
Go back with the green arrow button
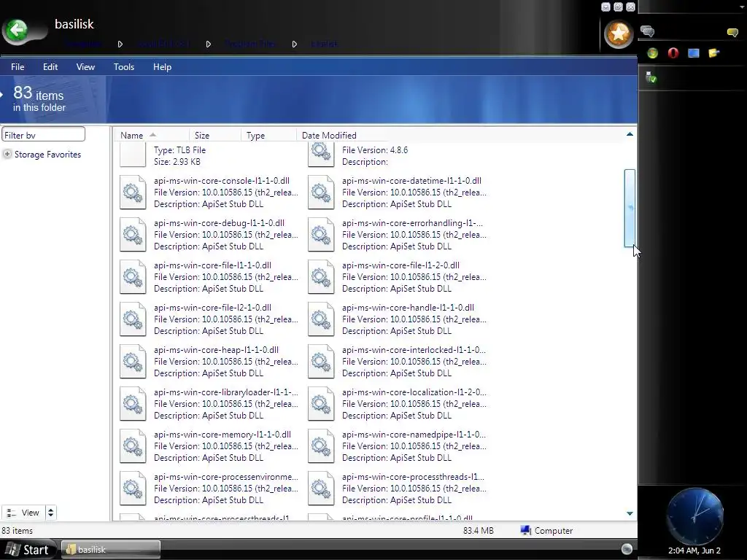click(18, 31)
